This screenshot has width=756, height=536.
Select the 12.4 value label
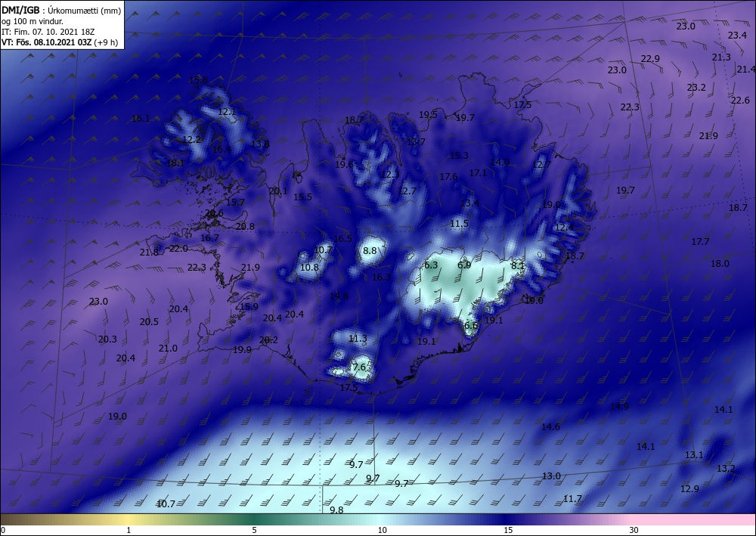(x=565, y=227)
